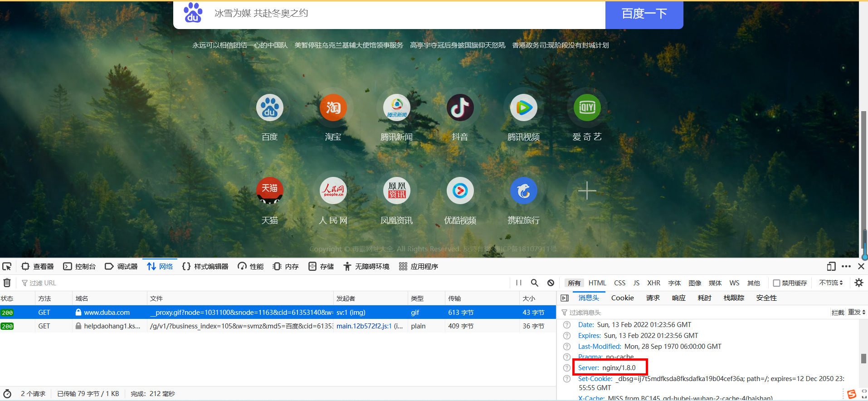868x401 pixels.
Task: Open news link 高亭宇夺冠后身披国旗仰天怒吼
Action: 458,45
